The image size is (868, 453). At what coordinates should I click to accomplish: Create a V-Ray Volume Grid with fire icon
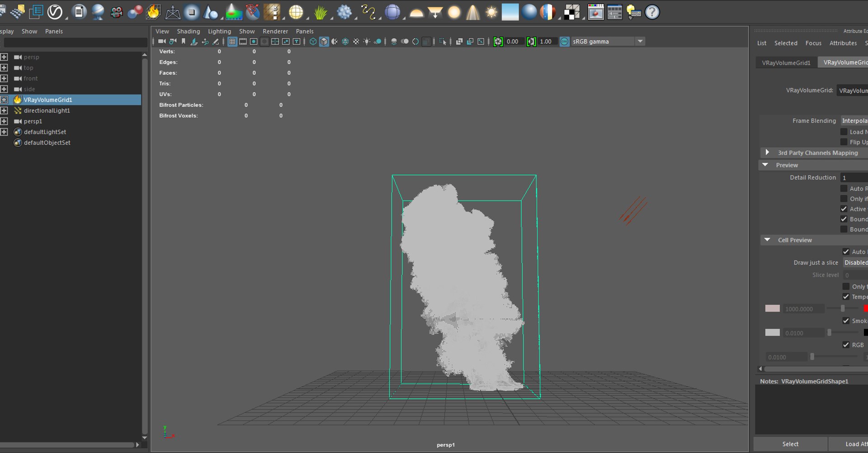[x=153, y=12]
